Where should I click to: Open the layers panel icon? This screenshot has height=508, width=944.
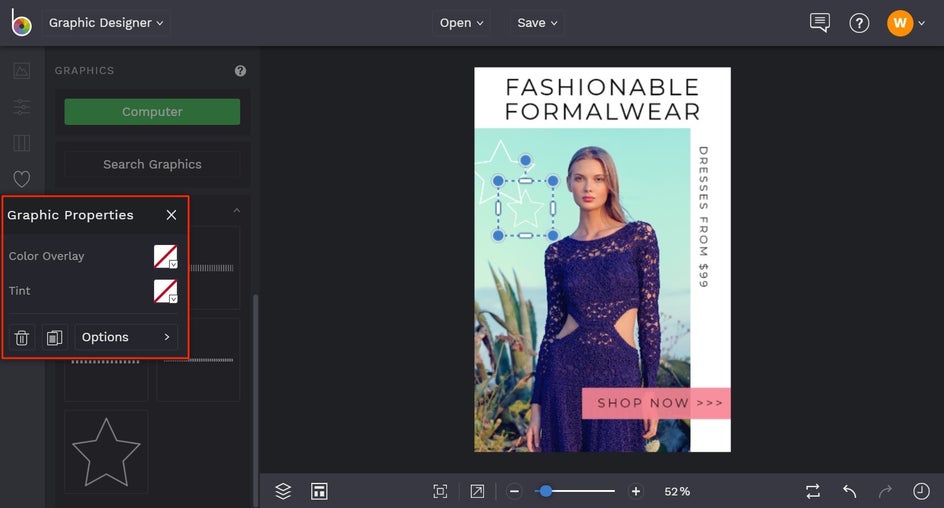click(x=283, y=491)
